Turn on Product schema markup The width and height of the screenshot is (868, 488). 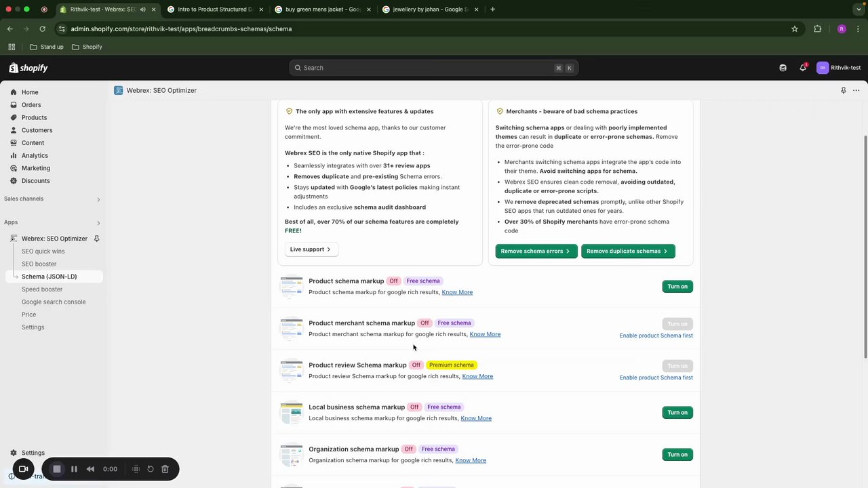pyautogui.click(x=677, y=287)
